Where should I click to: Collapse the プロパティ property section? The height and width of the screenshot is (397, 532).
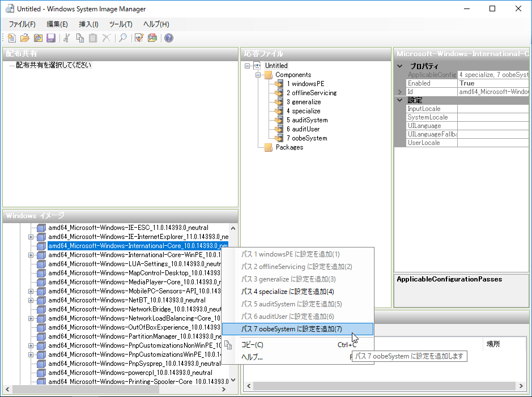point(400,66)
